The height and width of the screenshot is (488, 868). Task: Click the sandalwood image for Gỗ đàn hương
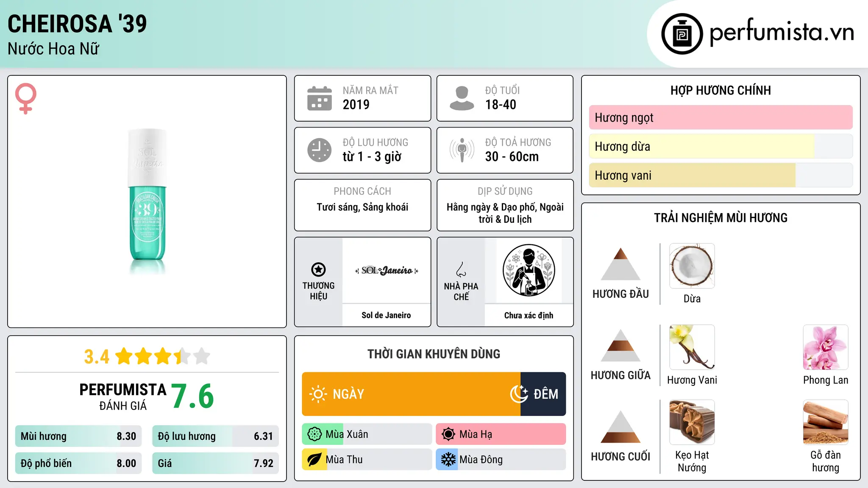pyautogui.click(x=826, y=422)
